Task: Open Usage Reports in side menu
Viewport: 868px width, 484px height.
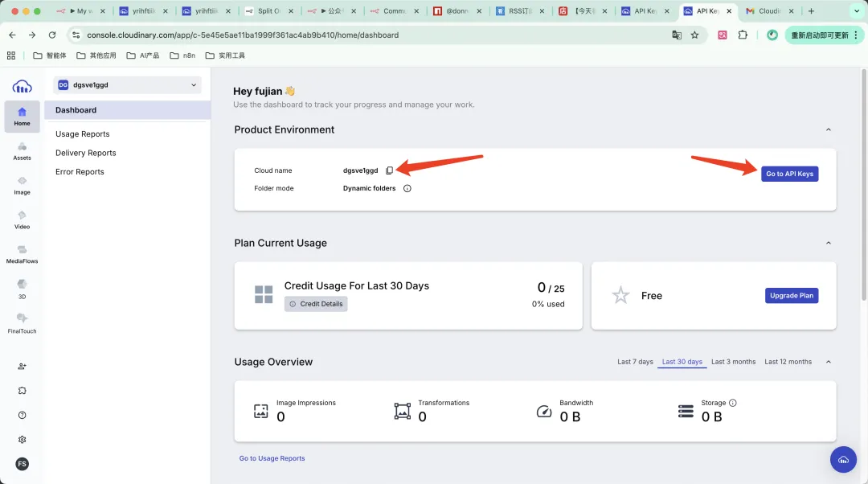Action: tap(82, 134)
